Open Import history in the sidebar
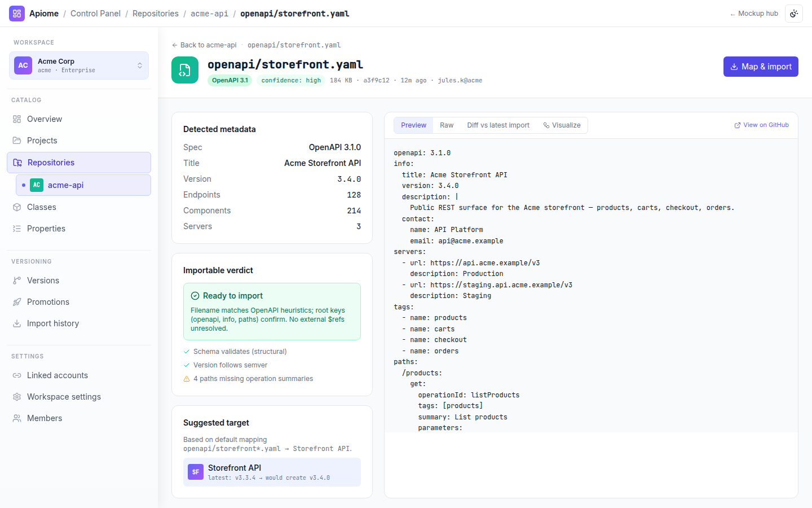The height and width of the screenshot is (508, 812). tap(79, 323)
